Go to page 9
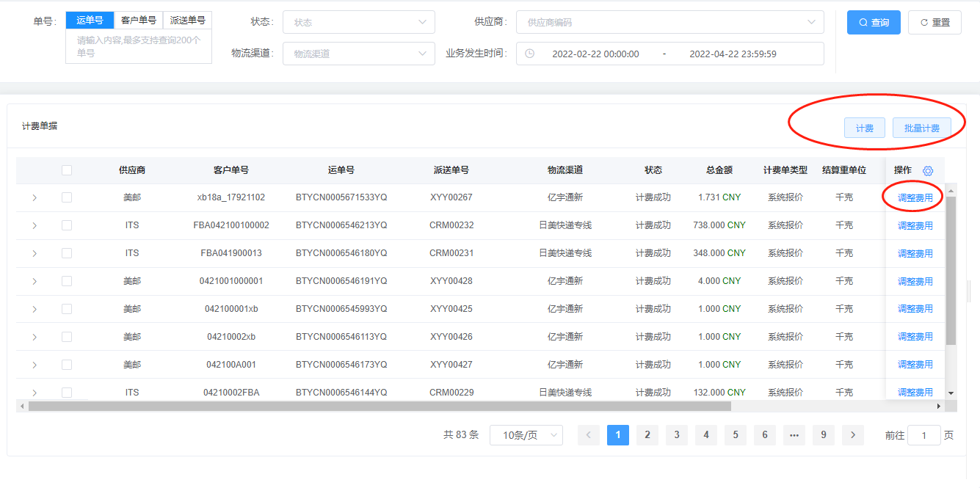980x488 pixels. (824, 435)
